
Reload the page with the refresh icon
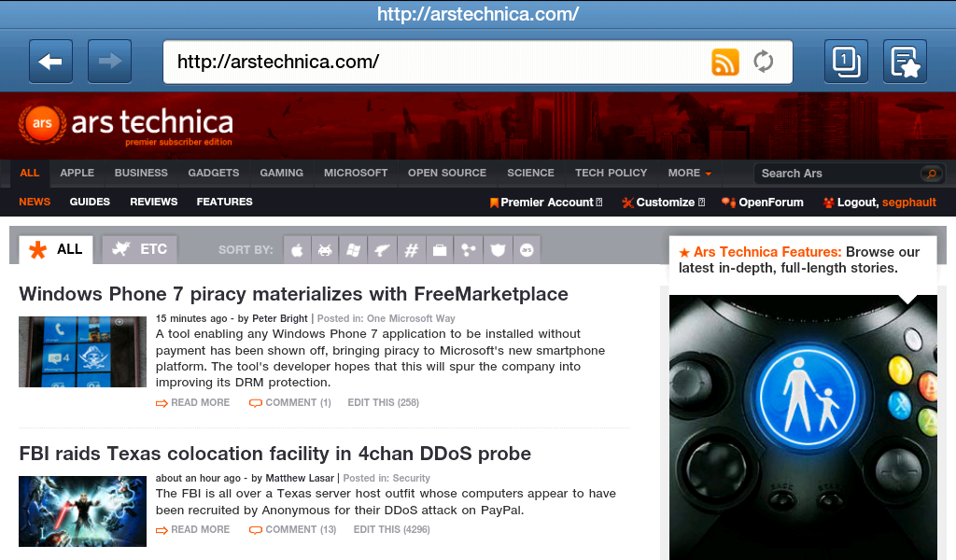click(x=764, y=62)
